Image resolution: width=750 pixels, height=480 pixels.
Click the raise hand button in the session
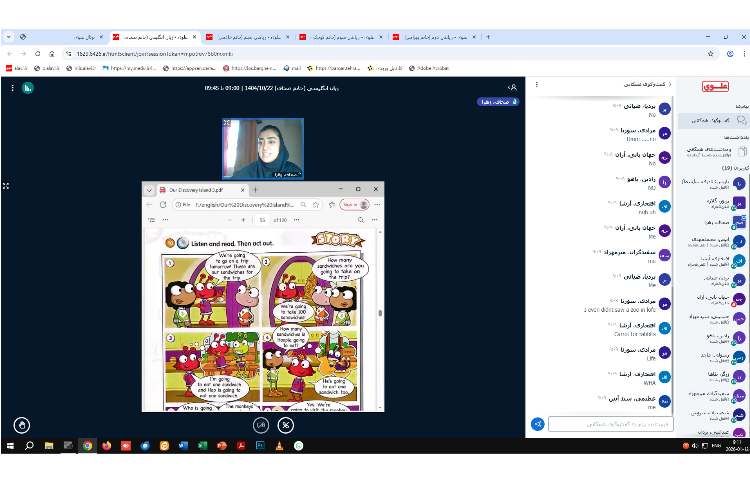(x=21, y=425)
